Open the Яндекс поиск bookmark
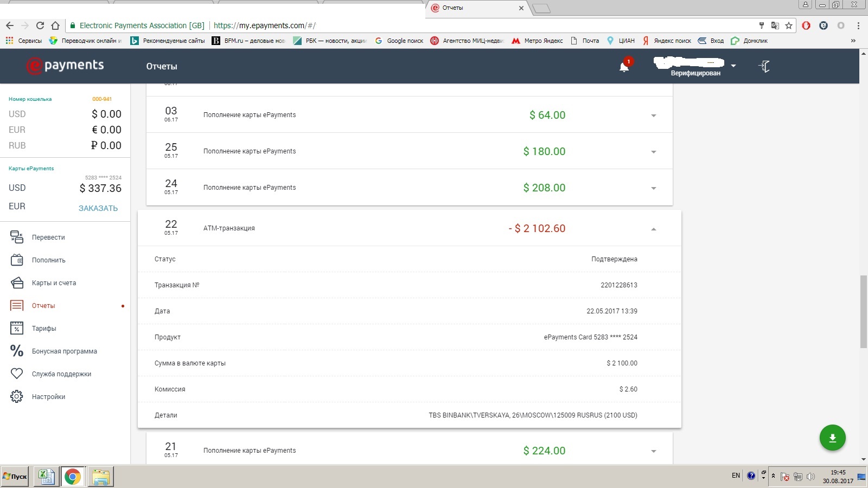Viewport: 868px width, 488px height. pos(667,41)
